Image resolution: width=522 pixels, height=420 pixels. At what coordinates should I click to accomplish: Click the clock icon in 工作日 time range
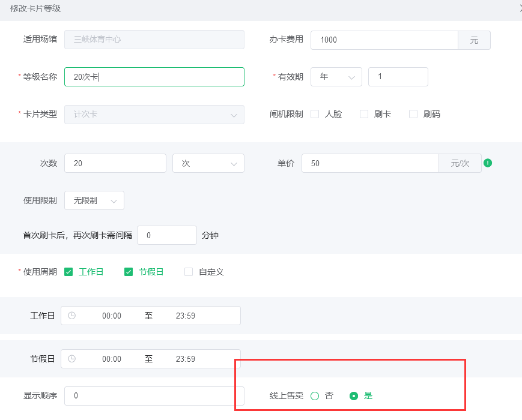coord(72,316)
